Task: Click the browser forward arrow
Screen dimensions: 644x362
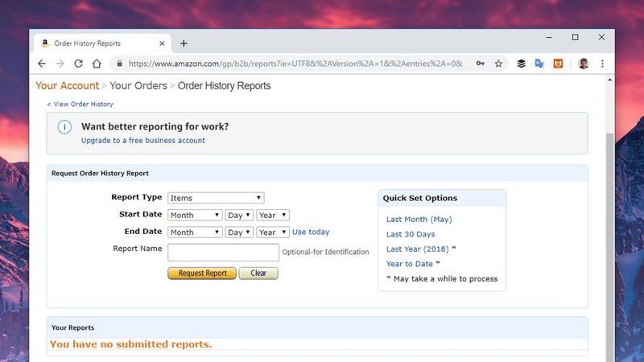Action: coord(60,64)
